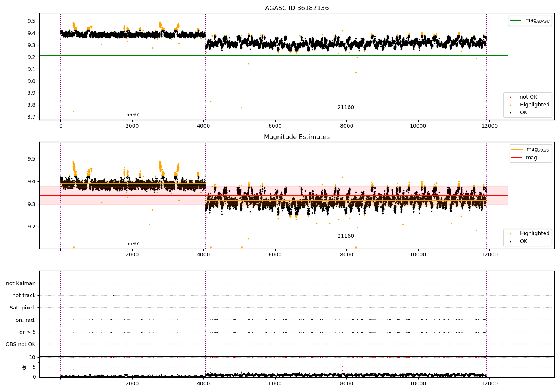Click the "Magnitude Estimates" subplot title

[x=297, y=137]
